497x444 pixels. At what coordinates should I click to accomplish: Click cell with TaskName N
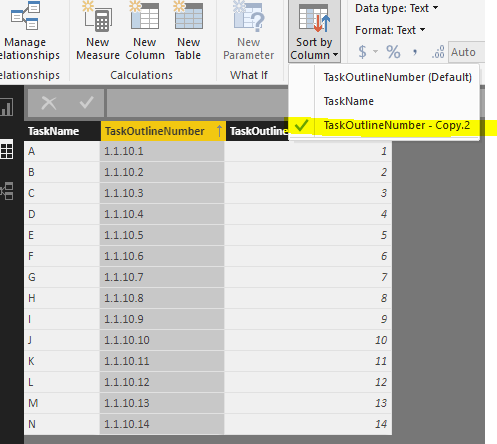click(62, 424)
